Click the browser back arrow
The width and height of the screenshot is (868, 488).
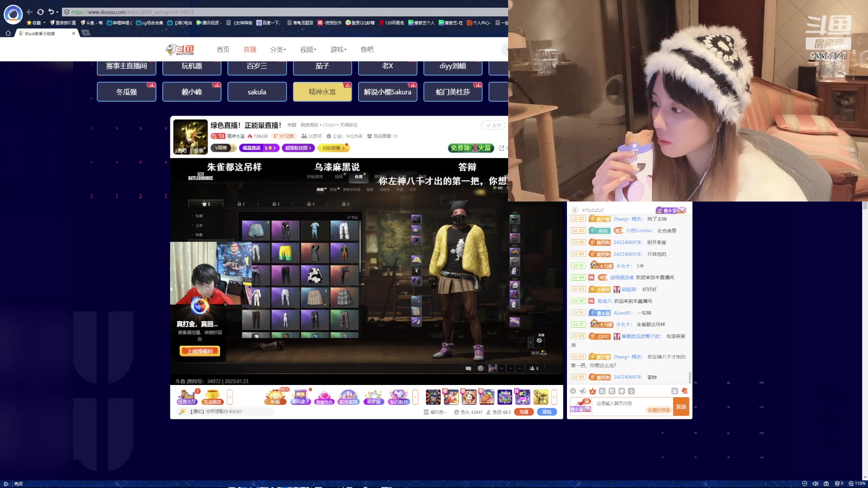point(29,12)
